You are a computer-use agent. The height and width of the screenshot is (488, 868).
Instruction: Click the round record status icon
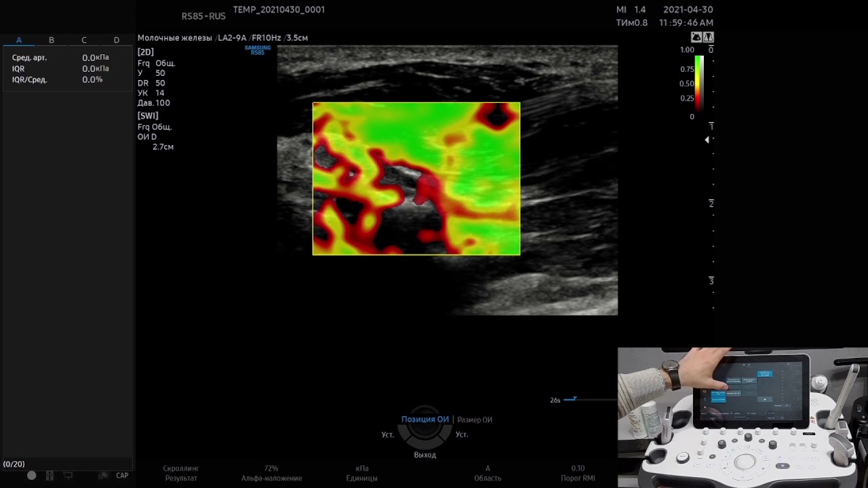tap(31, 476)
